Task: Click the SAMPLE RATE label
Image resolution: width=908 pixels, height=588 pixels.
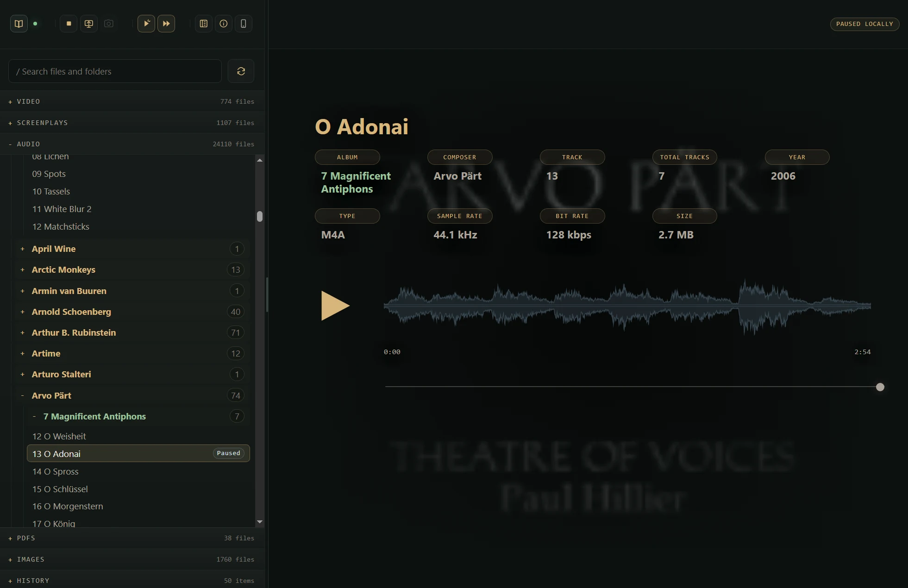Action: (460, 216)
